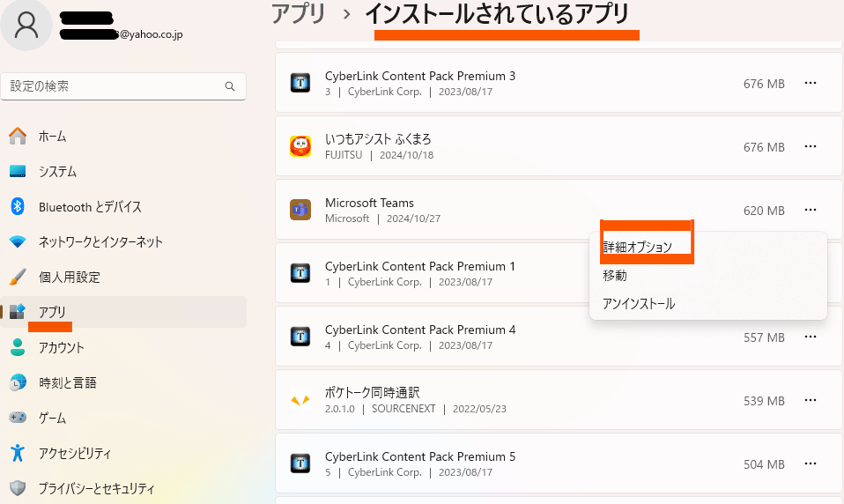Click the CyberLink Content Pack Premium 5 name

click(x=420, y=456)
